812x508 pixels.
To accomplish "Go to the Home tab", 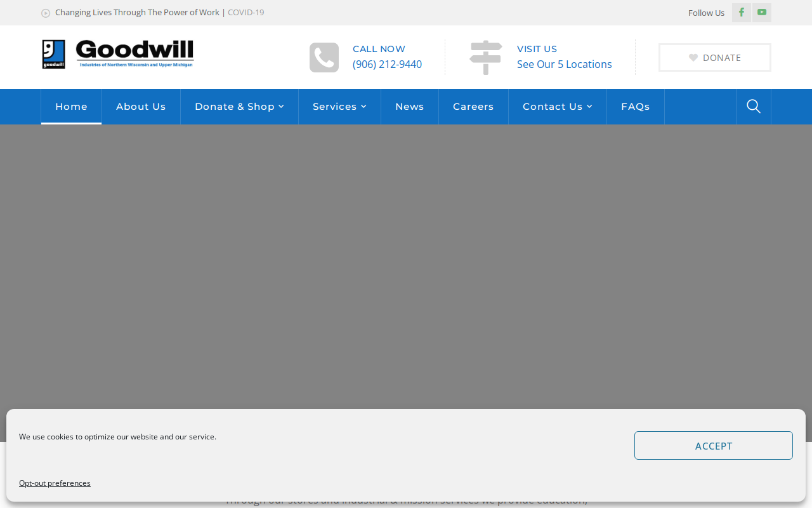I will click(x=71, y=107).
